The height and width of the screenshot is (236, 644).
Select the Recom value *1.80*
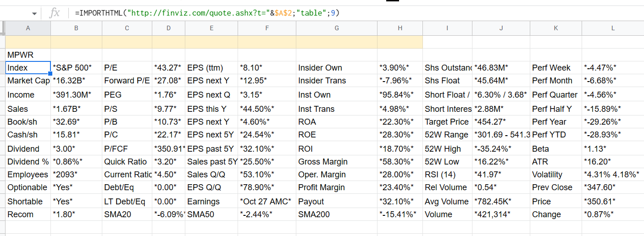pyautogui.click(x=76, y=214)
